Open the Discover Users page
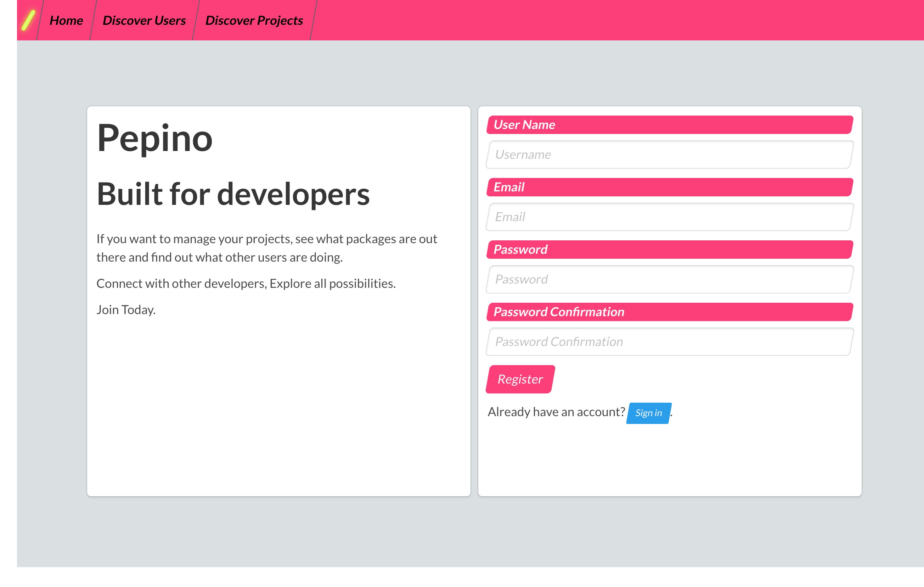Screen dimensions: 924x587 [144, 20]
